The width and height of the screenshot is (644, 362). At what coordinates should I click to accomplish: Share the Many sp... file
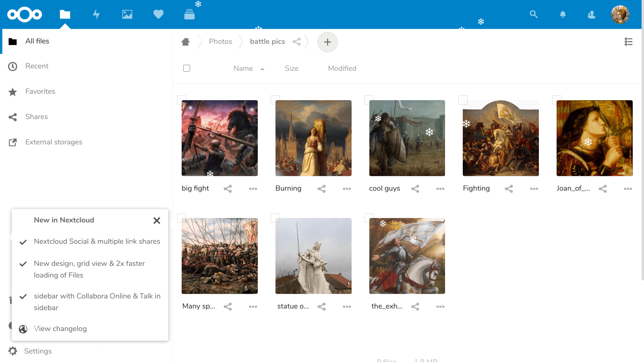pyautogui.click(x=228, y=306)
